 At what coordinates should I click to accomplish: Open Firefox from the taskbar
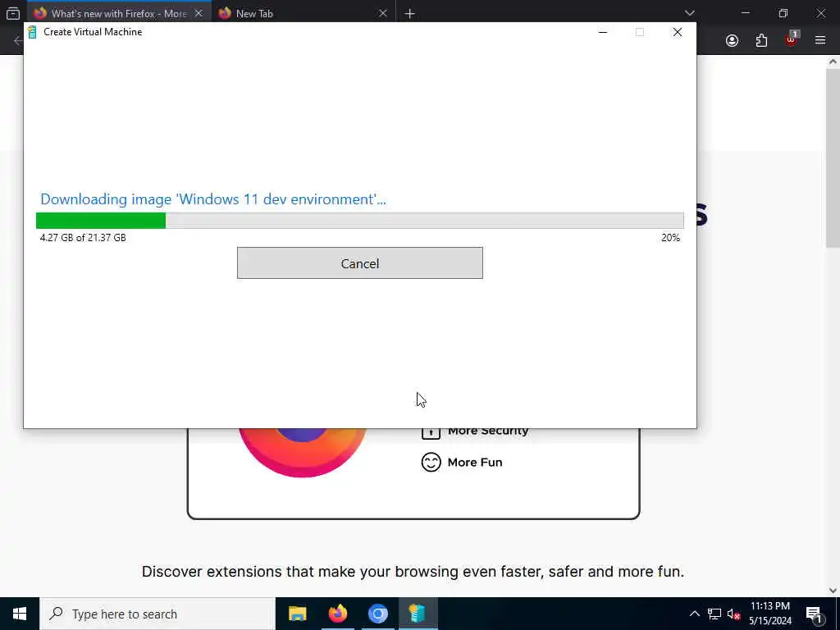(337, 614)
